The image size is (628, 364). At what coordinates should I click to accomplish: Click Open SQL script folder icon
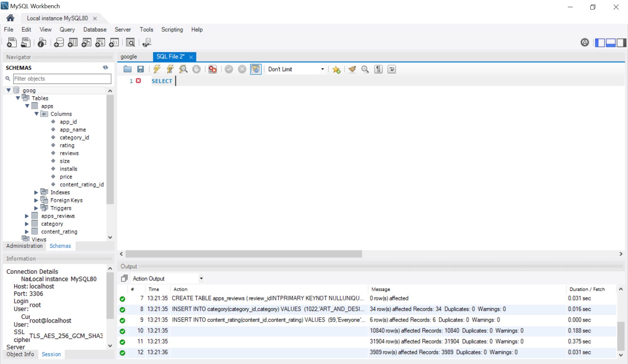pos(127,69)
